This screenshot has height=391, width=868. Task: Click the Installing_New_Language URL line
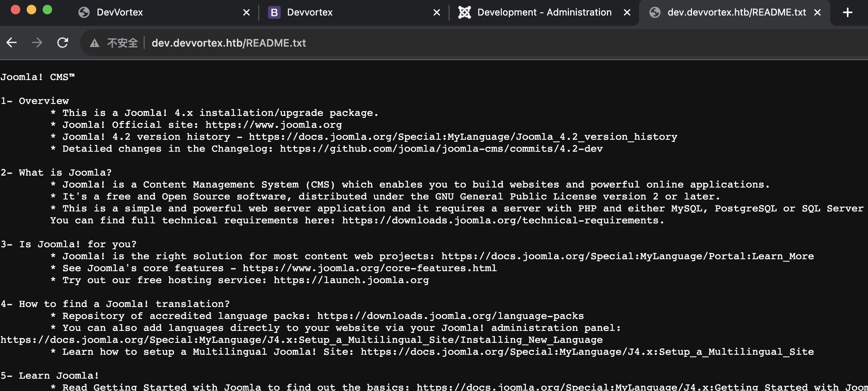point(301,340)
